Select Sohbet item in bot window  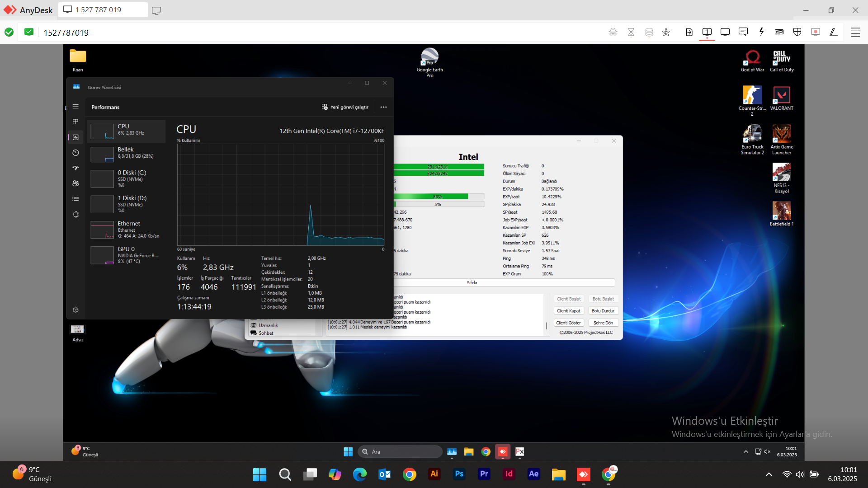[266, 333]
